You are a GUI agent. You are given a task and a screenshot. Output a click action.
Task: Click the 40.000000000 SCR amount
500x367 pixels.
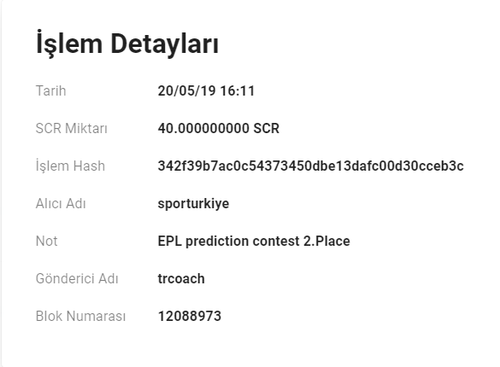[x=218, y=128]
